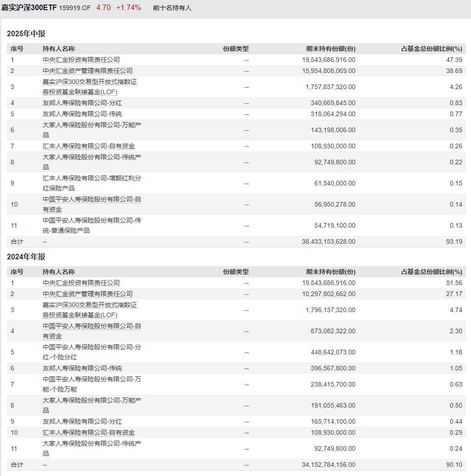Click share value 165,714,100.00
This screenshot has height=476, width=471.
point(333,422)
